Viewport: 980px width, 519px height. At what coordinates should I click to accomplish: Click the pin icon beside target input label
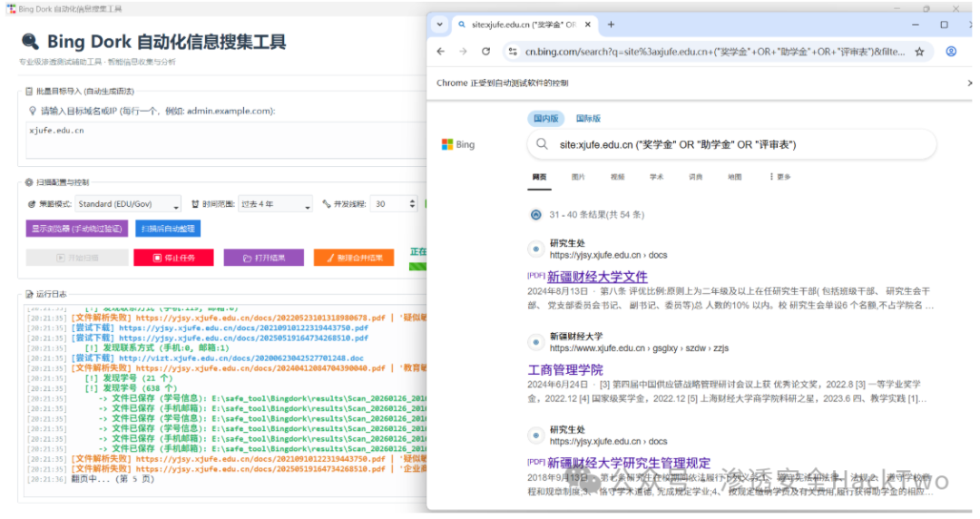33,111
